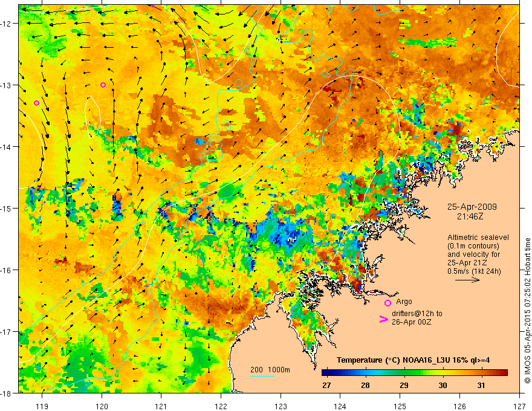
Task: Click the colorbar value 30
Action: 443,385
